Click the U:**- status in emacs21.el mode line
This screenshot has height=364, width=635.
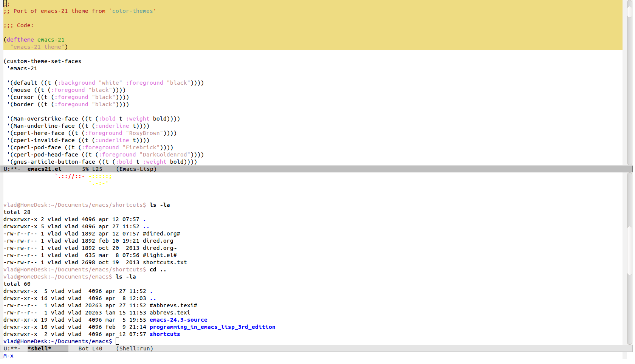click(x=12, y=169)
